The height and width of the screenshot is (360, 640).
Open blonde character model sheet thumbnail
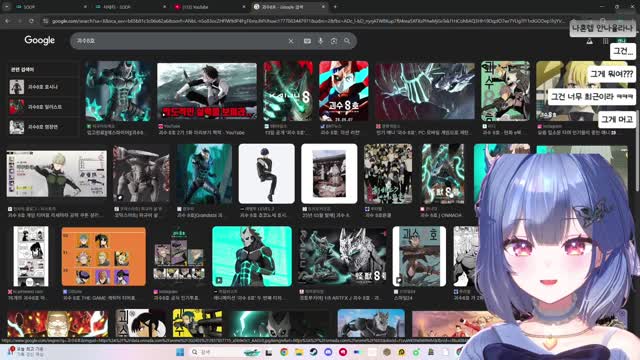pos(57,174)
